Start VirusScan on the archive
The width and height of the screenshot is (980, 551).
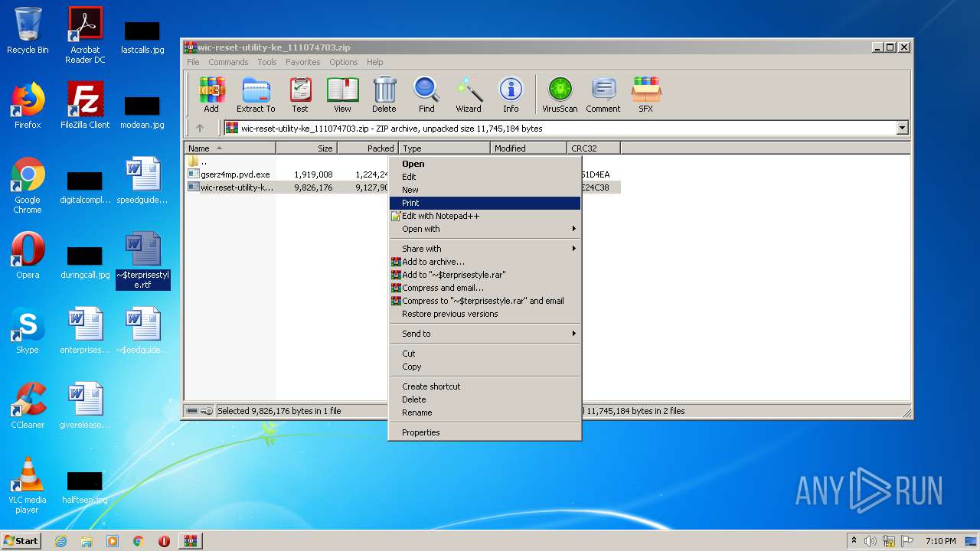[560, 95]
